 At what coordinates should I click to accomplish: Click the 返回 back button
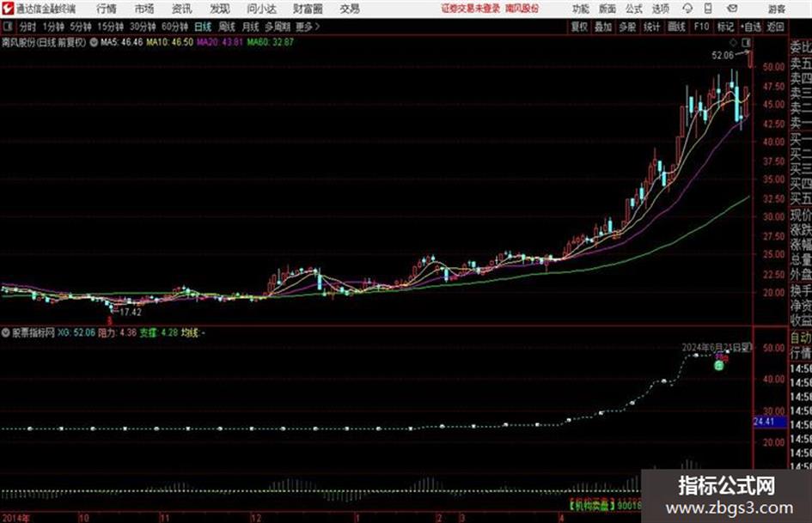tap(775, 27)
